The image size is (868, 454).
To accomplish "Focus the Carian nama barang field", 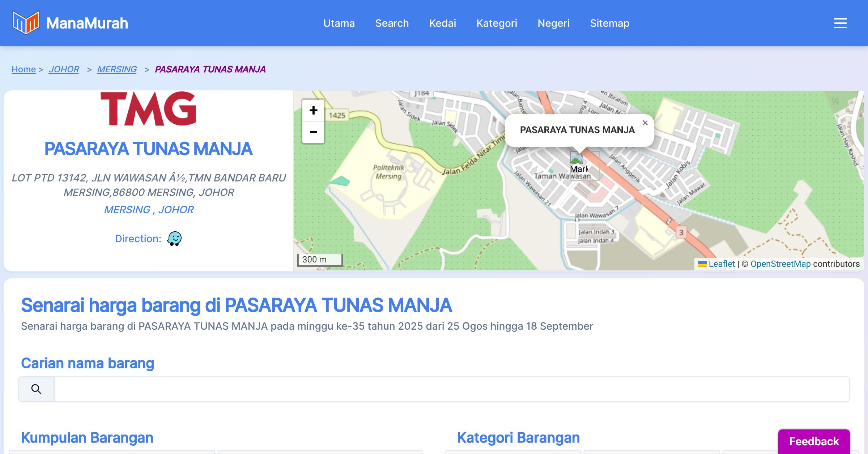I will [x=451, y=389].
